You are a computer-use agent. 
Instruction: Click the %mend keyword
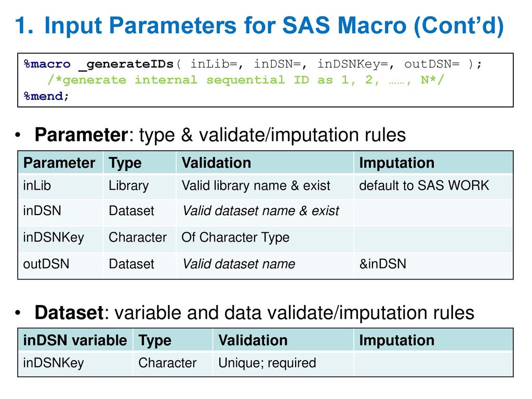(x=44, y=96)
